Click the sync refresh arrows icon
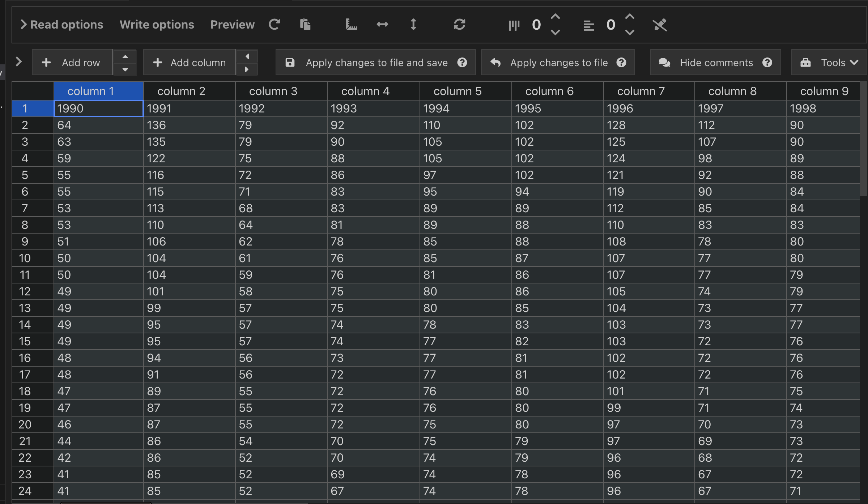 click(459, 25)
